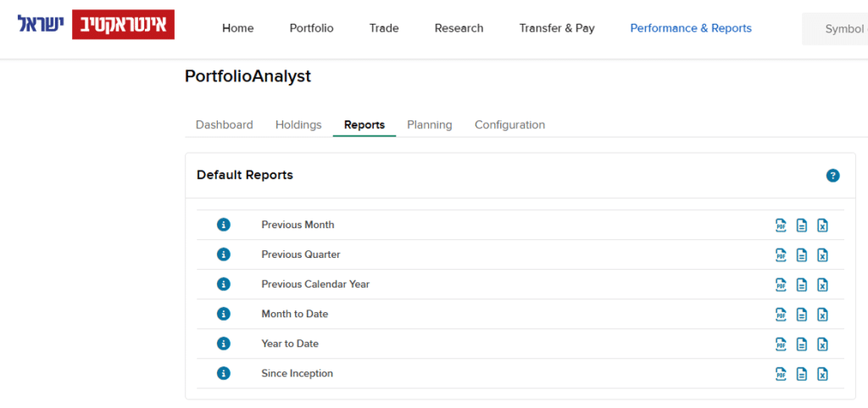Screen dimensions: 868x408
Task: Open Performance & Reports menu
Action: tap(690, 28)
